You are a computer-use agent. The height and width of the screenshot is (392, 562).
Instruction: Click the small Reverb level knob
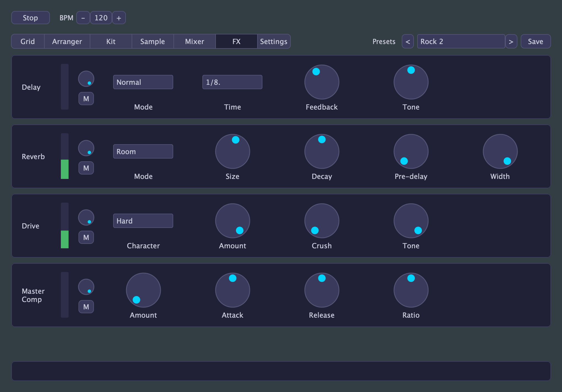tap(86, 148)
